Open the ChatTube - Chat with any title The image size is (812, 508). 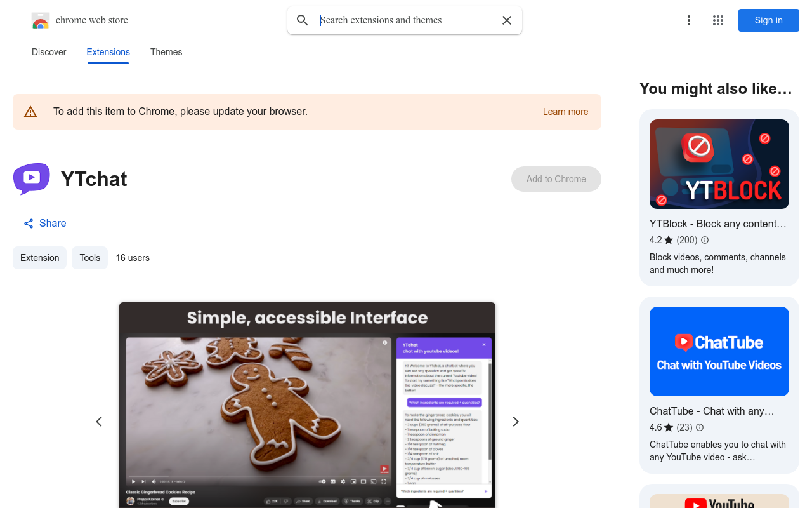coord(712,411)
